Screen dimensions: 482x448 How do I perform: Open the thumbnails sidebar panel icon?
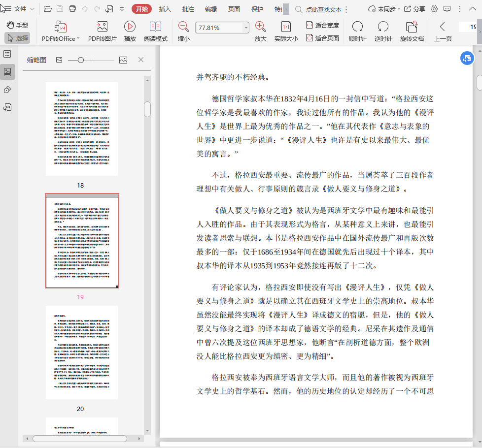[7, 72]
